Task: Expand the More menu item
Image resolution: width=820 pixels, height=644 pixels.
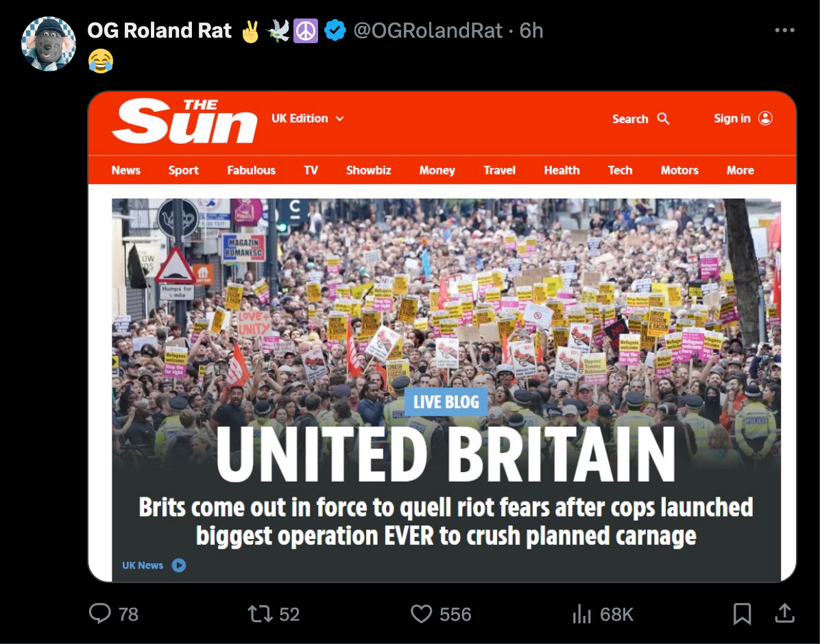Action: point(740,171)
